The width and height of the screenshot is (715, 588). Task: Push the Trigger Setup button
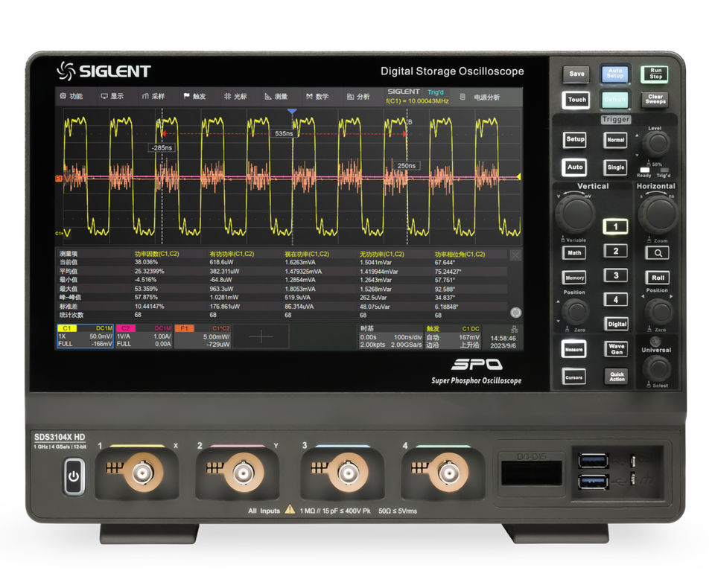pyautogui.click(x=575, y=139)
